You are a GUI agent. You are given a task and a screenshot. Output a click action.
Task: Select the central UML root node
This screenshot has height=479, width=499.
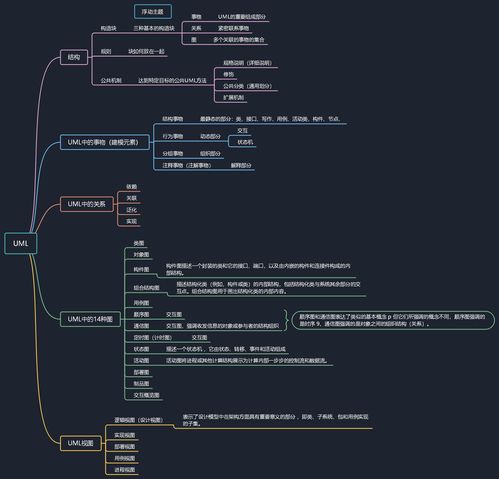coord(21,243)
